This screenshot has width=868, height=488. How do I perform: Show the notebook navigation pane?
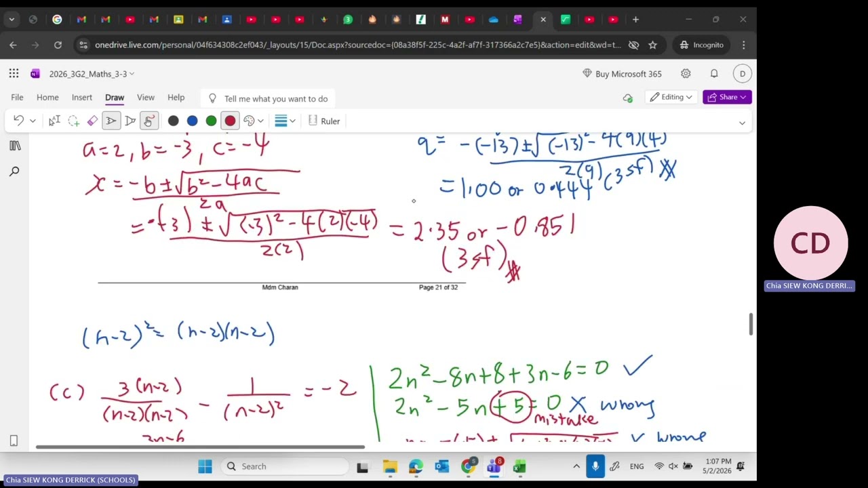(15, 146)
